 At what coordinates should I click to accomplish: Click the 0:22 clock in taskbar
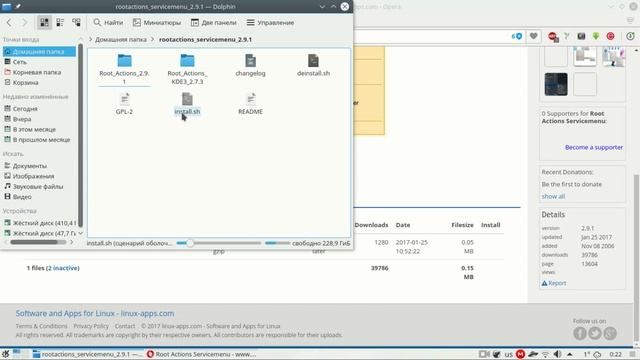pos(616,354)
